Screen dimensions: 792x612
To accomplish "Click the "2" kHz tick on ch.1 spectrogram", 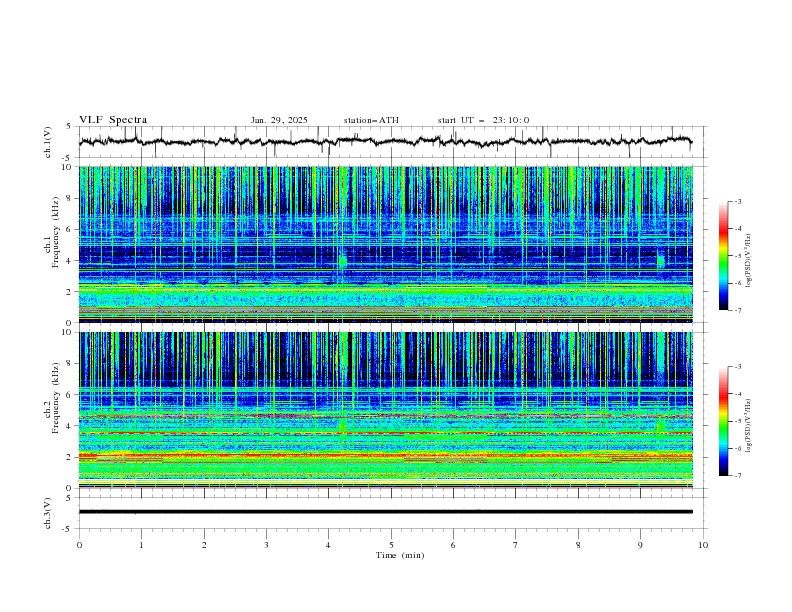I will [x=70, y=292].
